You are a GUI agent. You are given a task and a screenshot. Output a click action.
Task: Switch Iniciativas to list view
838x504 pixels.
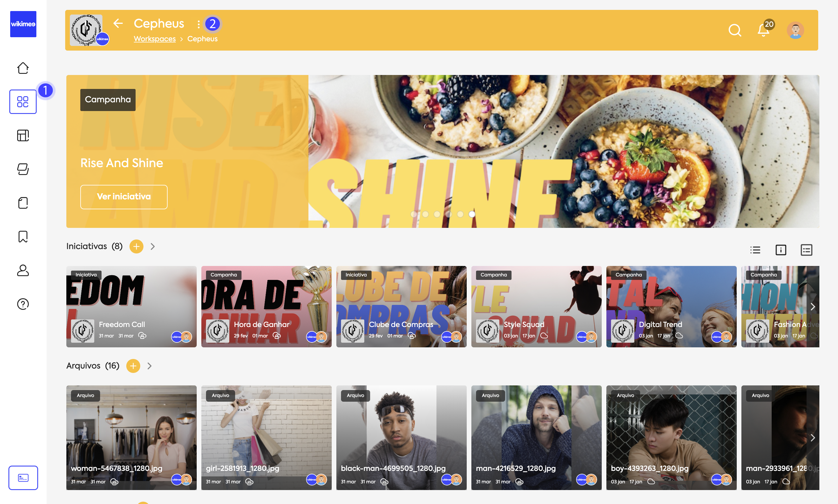point(755,250)
